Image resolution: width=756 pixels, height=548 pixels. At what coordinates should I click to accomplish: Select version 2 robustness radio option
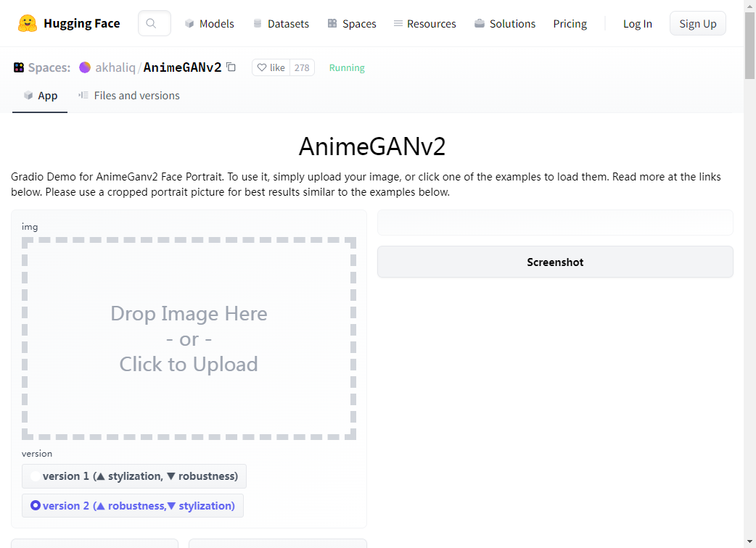133,506
